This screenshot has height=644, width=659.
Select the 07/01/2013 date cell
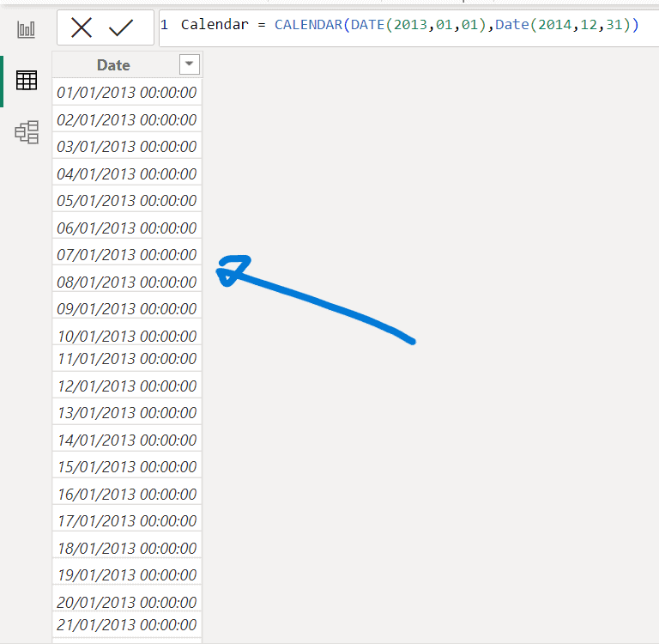click(x=126, y=254)
